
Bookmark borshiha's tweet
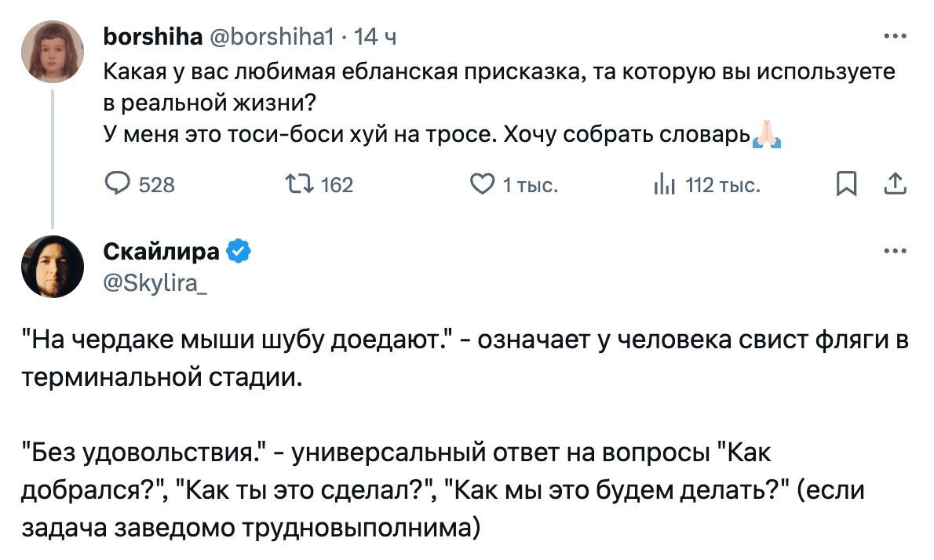click(845, 185)
